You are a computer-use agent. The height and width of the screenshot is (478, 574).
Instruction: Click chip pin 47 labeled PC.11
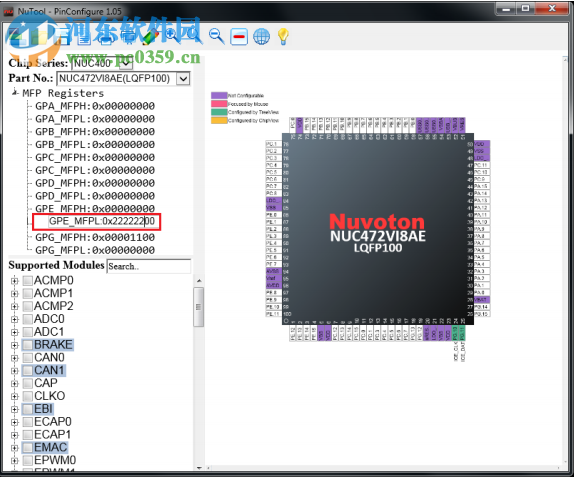point(482,165)
